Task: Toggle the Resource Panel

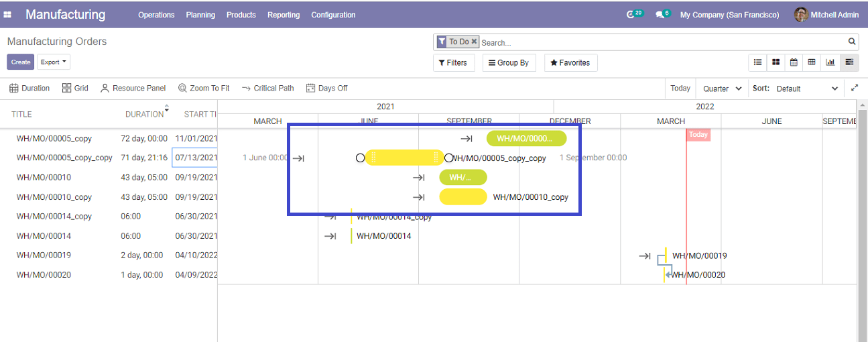Action: (133, 88)
